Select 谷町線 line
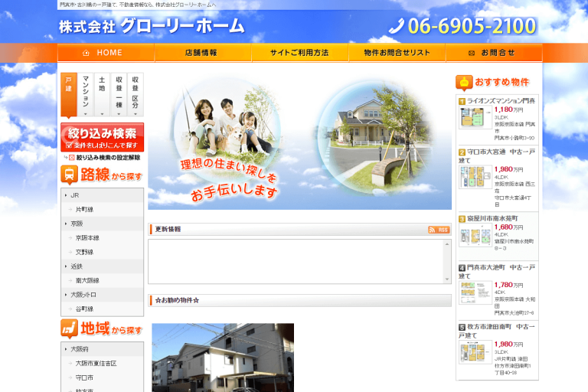Viewport: 588px width, 392px height. point(84,309)
